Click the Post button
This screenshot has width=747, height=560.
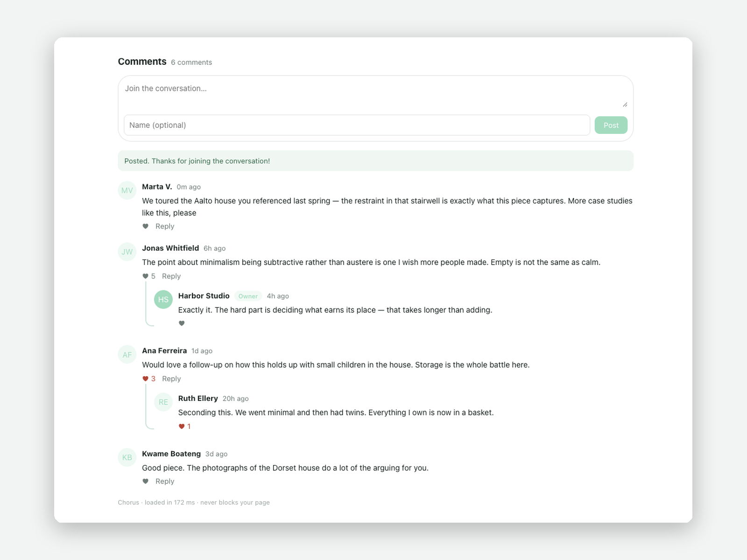pos(611,125)
